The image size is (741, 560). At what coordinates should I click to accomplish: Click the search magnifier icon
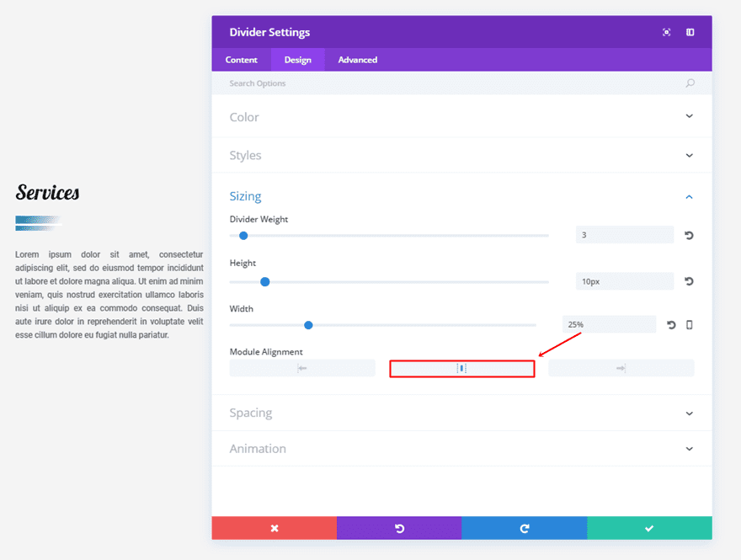(690, 83)
